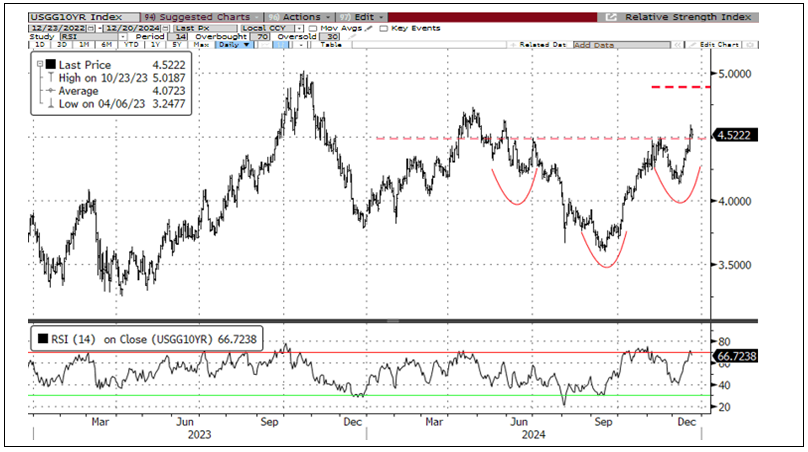Select the 6M range tab
Screen dimensions: 808x452
coord(107,45)
